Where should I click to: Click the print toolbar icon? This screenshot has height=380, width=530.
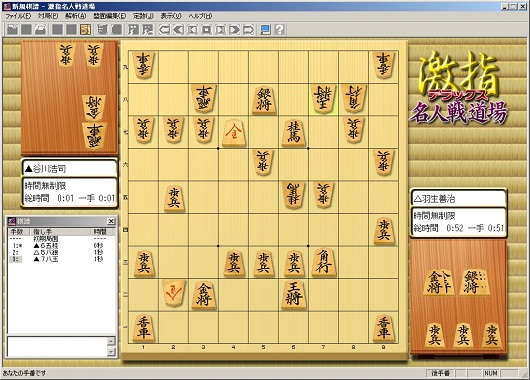40,30
